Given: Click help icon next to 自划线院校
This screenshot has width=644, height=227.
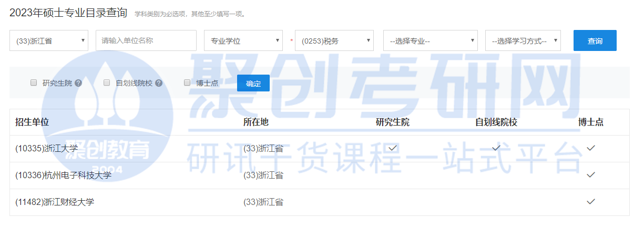Looking at the screenshot, I should click(x=159, y=83).
